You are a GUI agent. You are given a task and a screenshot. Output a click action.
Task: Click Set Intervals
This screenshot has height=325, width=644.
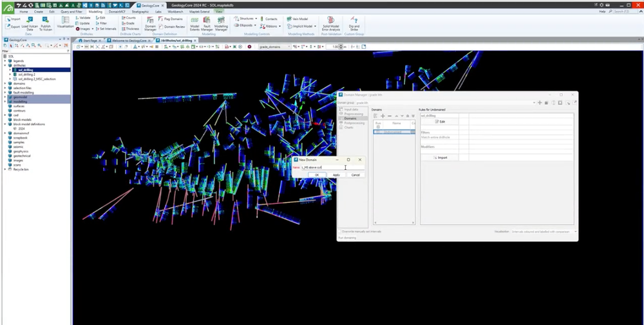(x=106, y=29)
